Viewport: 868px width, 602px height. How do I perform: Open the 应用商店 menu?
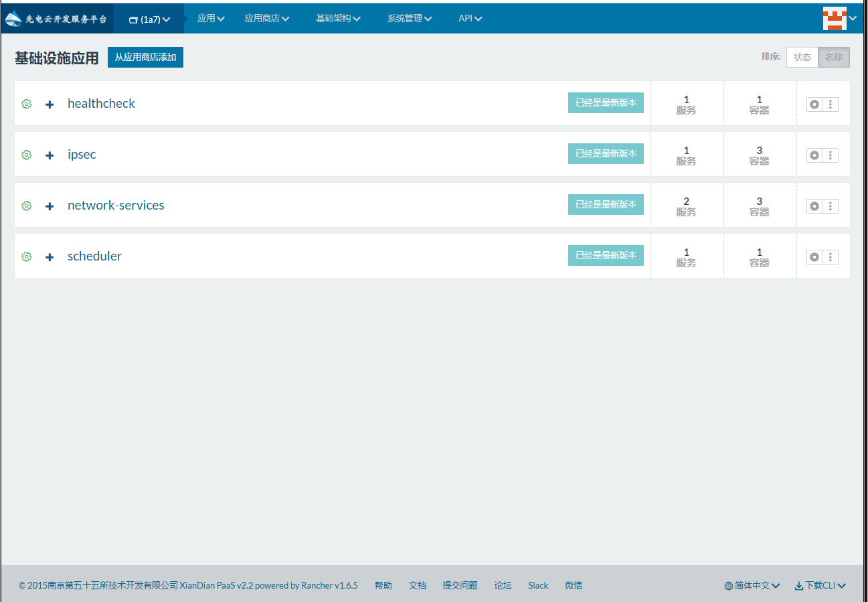click(x=267, y=19)
